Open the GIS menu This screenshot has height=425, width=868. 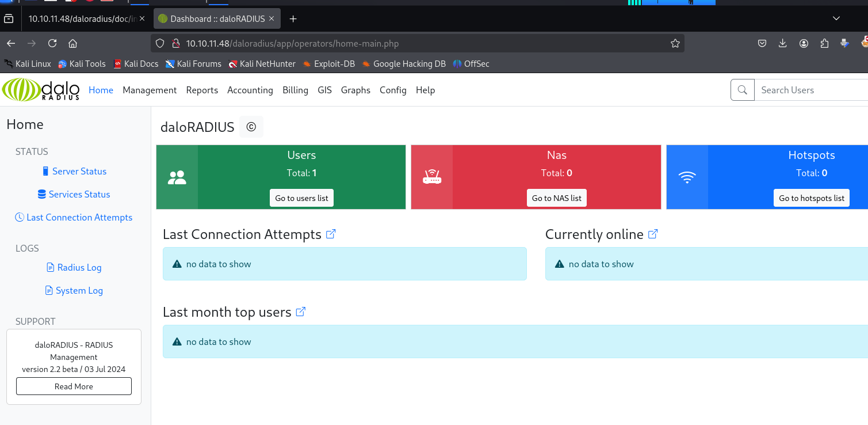click(x=324, y=90)
